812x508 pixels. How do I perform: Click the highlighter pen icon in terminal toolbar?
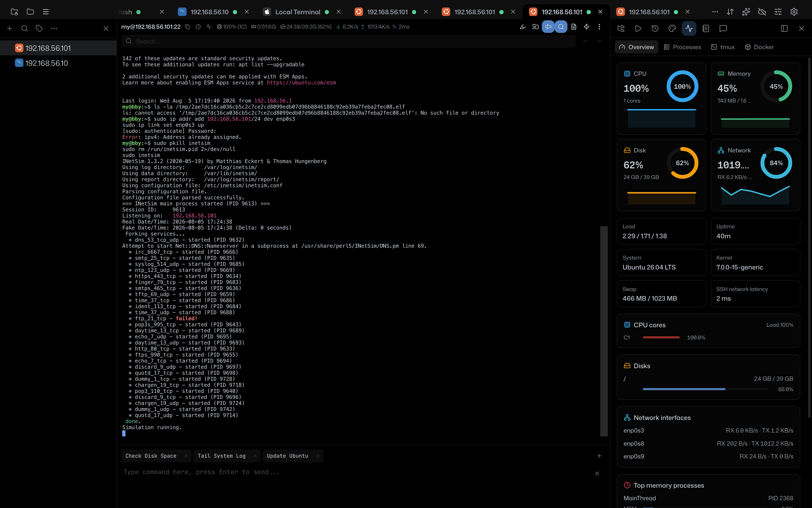point(523,27)
